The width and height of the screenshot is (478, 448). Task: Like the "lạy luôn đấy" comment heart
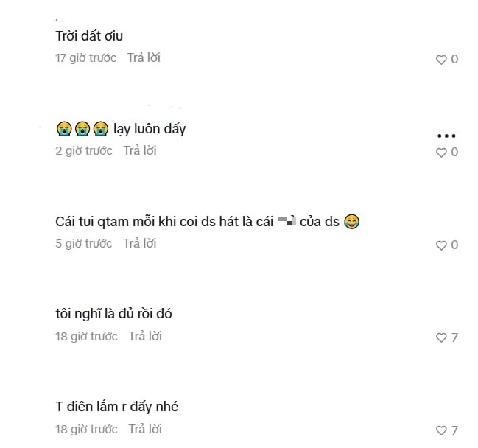click(441, 153)
